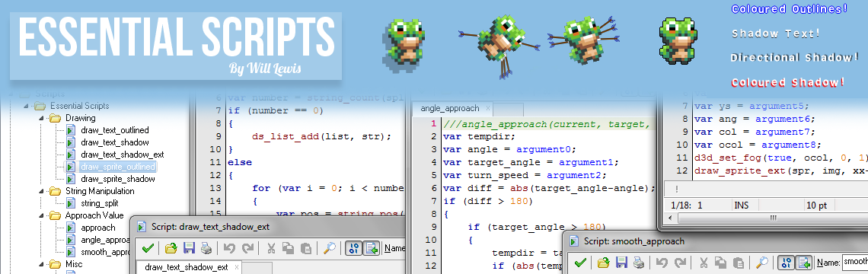Toggle page-with-arrow button in smooth_approach toolbar
The image size is (868, 274).
point(803,262)
